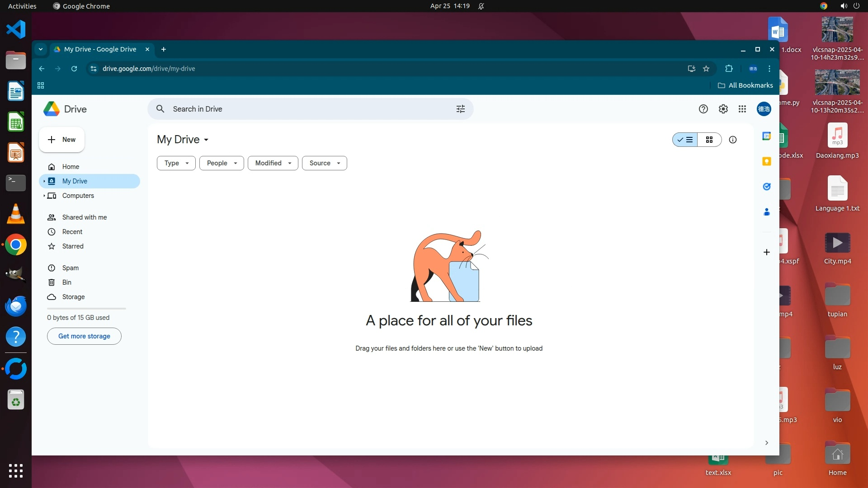Switch to list layout view
Screen dimensions: 868x488
click(685, 140)
